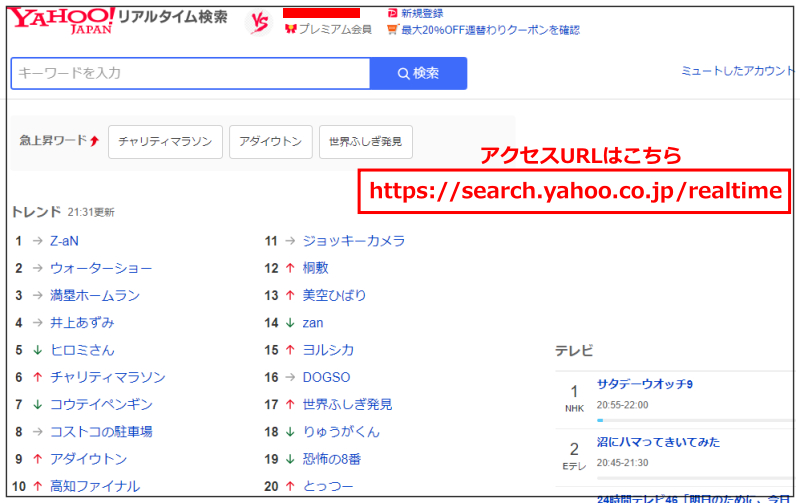The image size is (800, 503).
Task: Click the NHK channel label
Action: pos(574,409)
